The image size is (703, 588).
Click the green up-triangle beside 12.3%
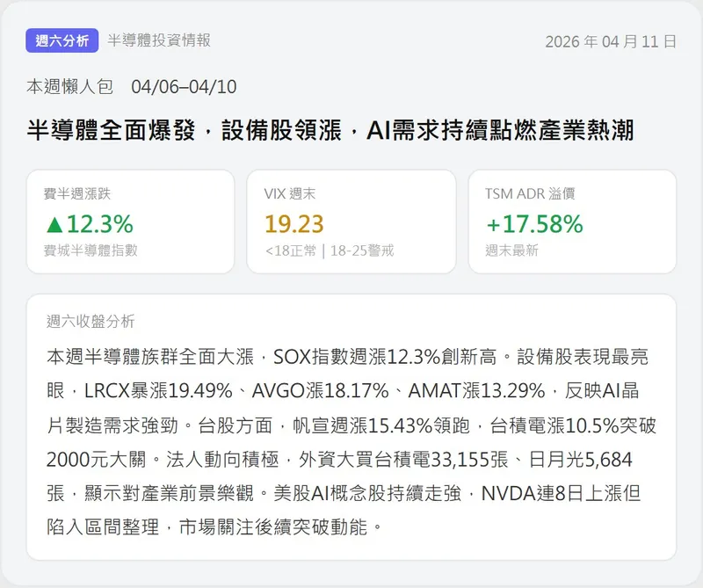pos(54,225)
